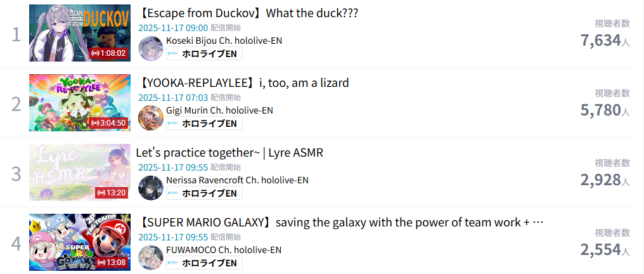Open Yooka-Replaylee stream thumbnail
The image size is (644, 274).
tap(80, 103)
